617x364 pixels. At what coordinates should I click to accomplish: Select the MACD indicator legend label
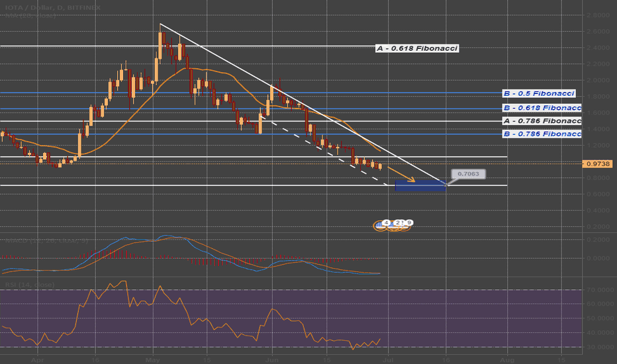tap(46, 240)
